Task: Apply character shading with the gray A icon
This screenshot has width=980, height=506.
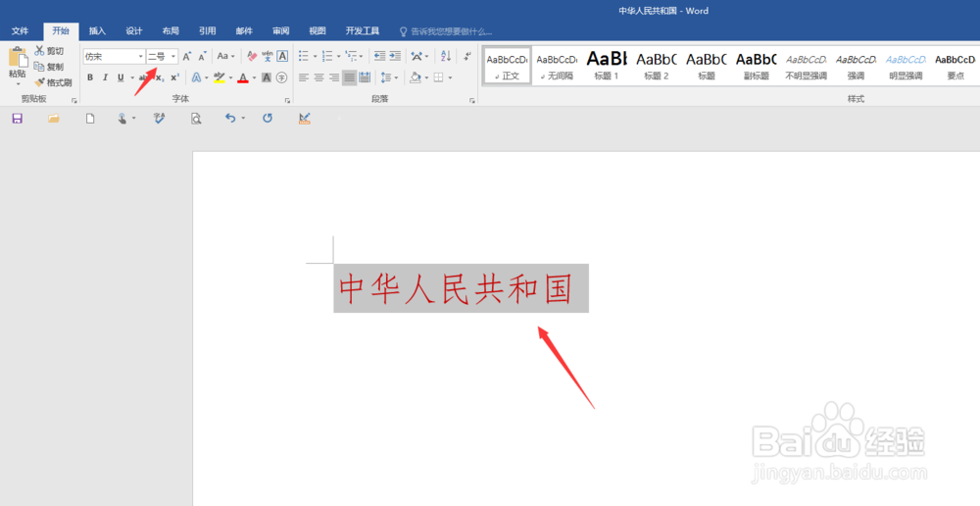Action: tap(267, 77)
